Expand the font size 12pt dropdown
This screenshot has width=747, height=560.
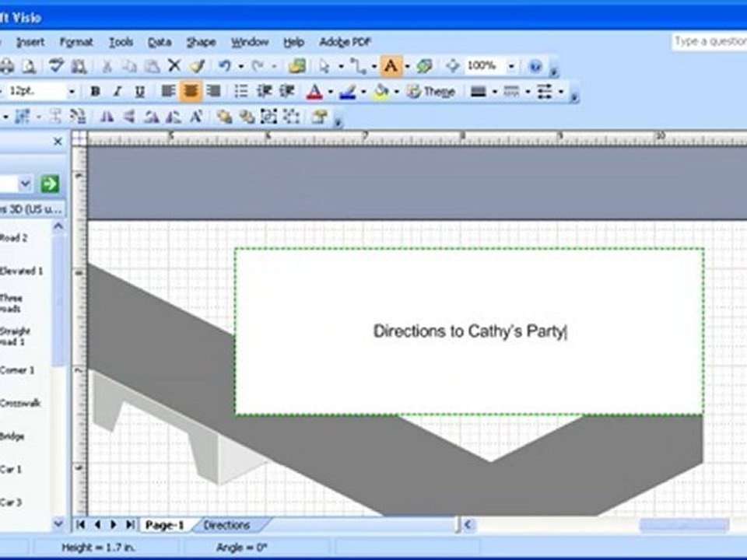click(72, 91)
